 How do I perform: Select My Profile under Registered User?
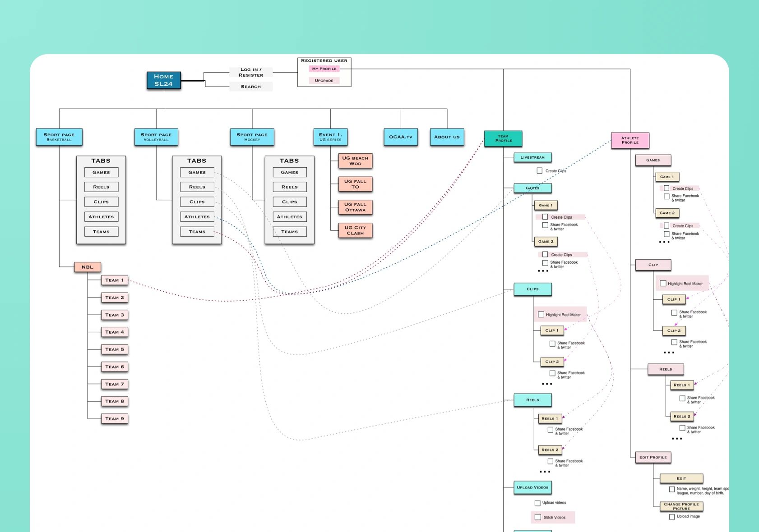(324, 69)
